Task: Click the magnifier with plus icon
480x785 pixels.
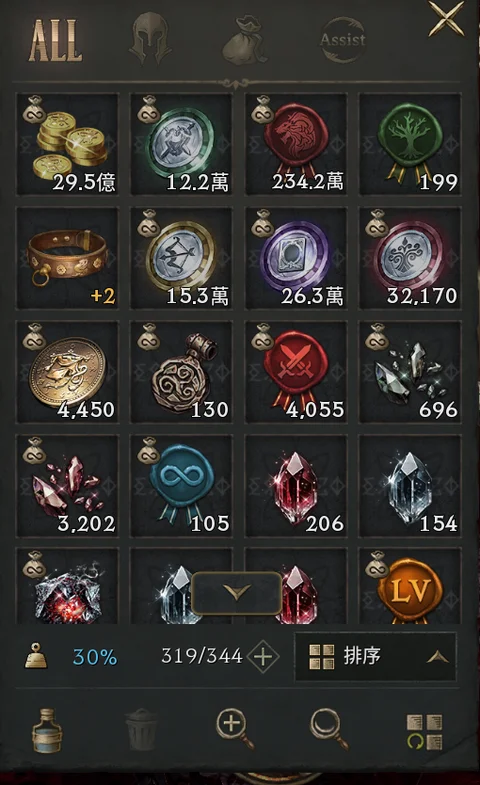Action: pyautogui.click(x=235, y=730)
